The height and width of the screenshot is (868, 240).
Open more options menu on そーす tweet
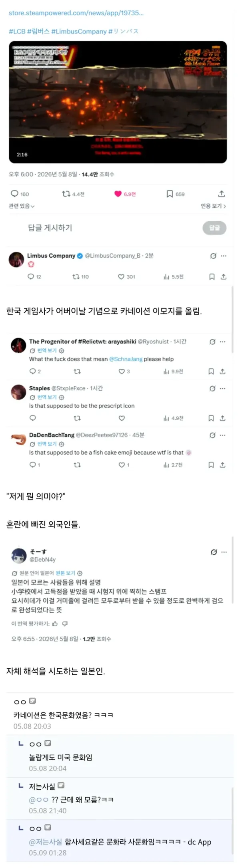point(224,552)
